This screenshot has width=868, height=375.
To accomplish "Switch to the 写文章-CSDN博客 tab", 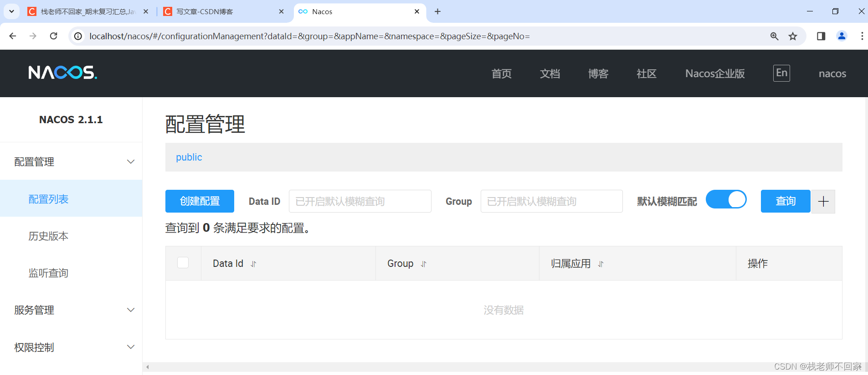I will 223,11.
